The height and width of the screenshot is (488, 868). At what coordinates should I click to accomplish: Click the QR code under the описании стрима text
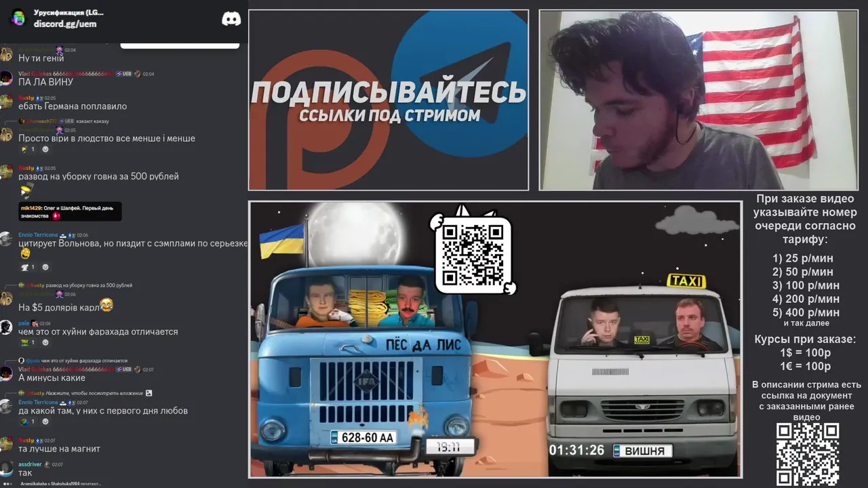pyautogui.click(x=807, y=454)
